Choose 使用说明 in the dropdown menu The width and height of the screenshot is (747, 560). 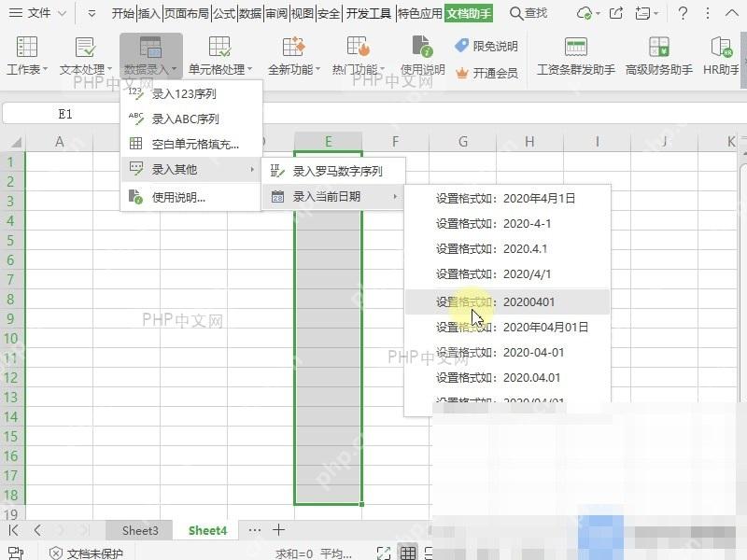point(191,197)
